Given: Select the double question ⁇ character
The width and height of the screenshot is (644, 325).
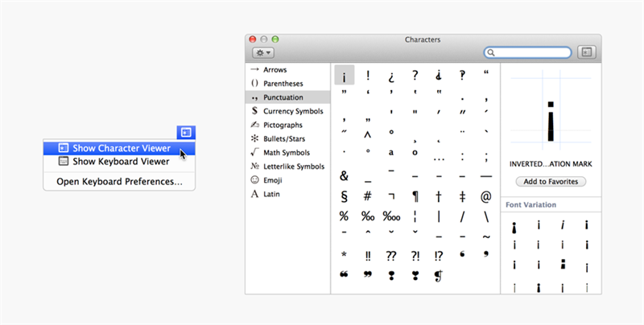Looking at the screenshot, I should click(x=391, y=256).
